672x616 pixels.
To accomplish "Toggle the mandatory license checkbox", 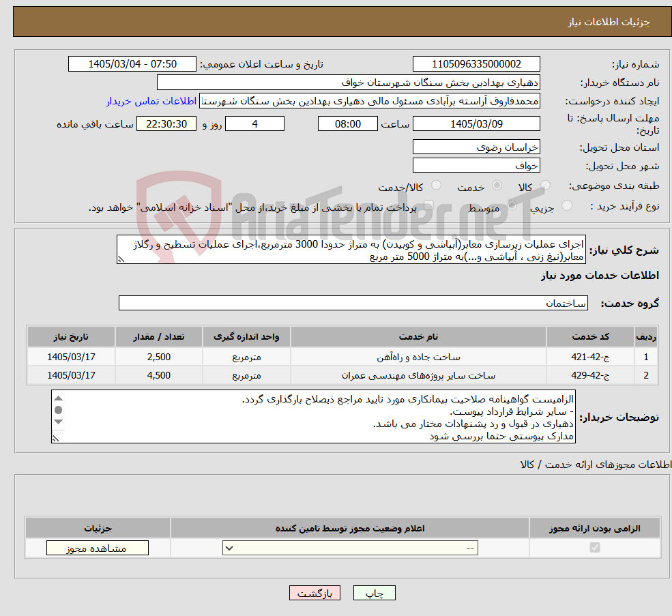I will [x=595, y=547].
